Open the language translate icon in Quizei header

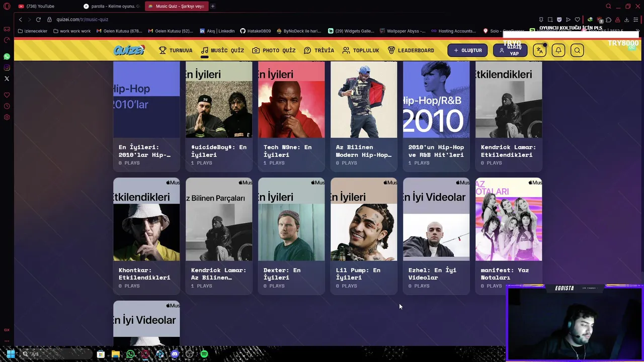pyautogui.click(x=539, y=50)
